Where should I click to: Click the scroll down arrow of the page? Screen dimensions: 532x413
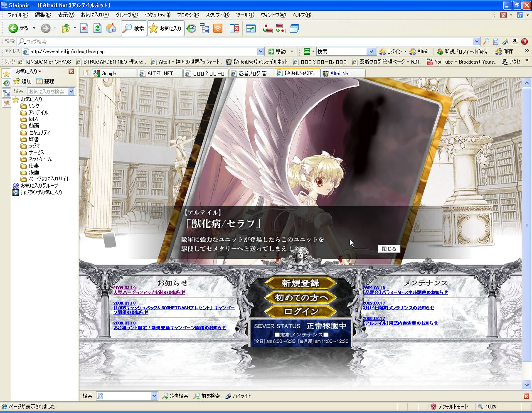click(x=527, y=385)
